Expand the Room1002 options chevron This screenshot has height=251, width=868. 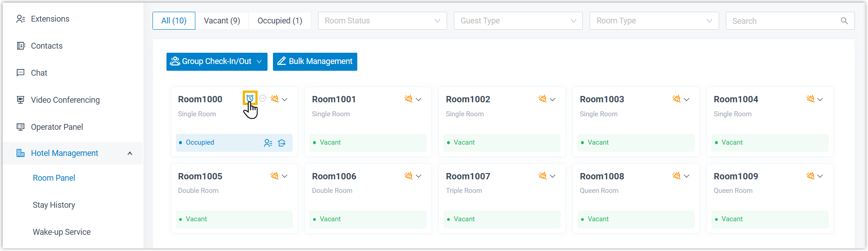pyautogui.click(x=553, y=99)
